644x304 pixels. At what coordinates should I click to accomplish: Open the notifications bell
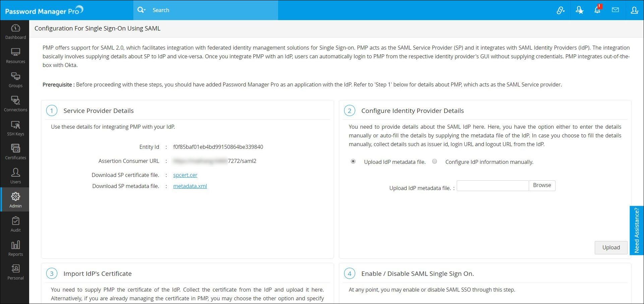[x=597, y=10]
